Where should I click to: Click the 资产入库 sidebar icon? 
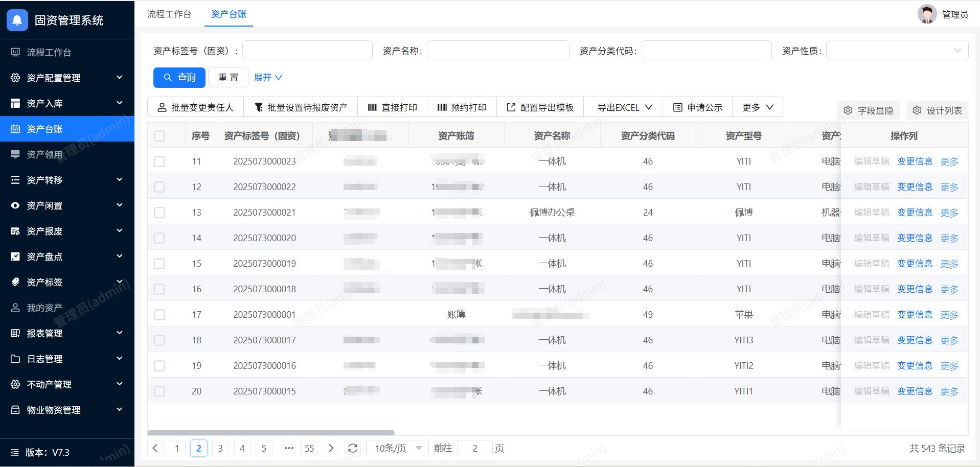pyautogui.click(x=15, y=103)
